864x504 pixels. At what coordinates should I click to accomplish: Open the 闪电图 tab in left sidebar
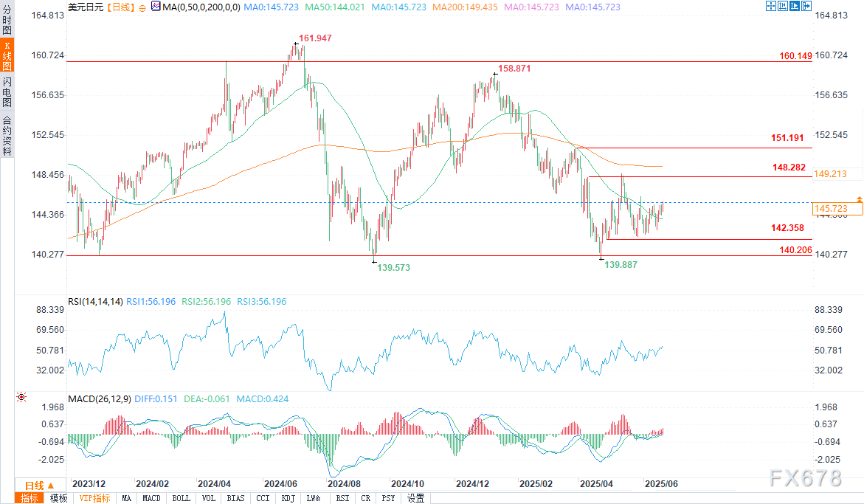[7, 92]
